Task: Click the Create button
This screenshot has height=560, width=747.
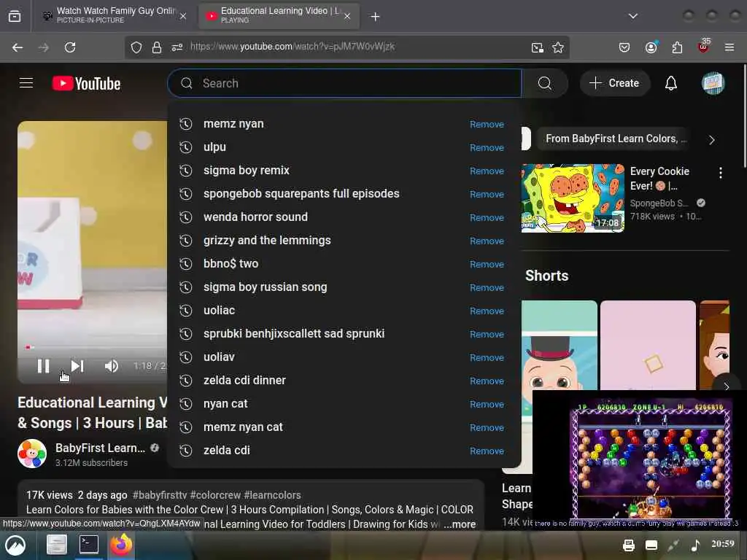Action: 614,83
